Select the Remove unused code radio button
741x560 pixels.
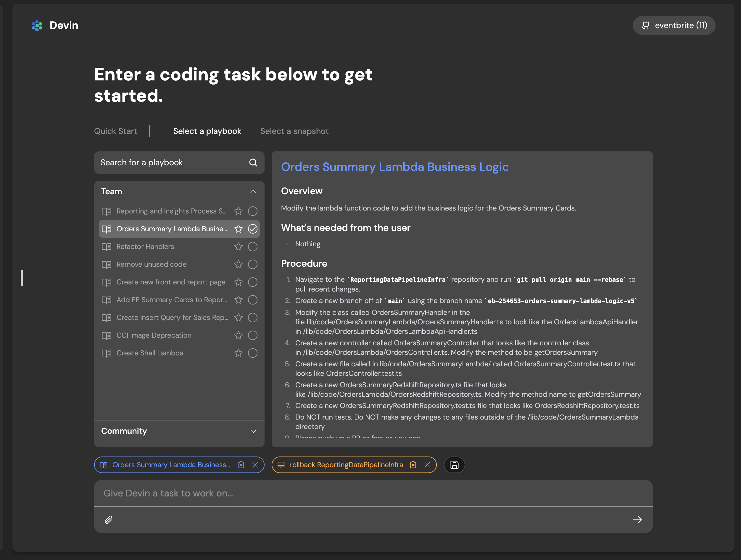(x=253, y=264)
